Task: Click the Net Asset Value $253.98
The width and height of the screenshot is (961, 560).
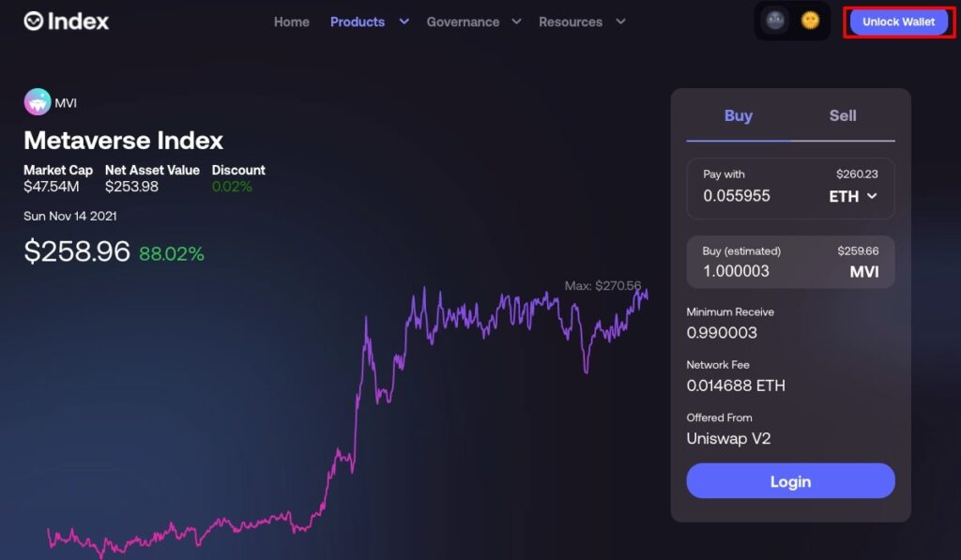Action: tap(131, 187)
